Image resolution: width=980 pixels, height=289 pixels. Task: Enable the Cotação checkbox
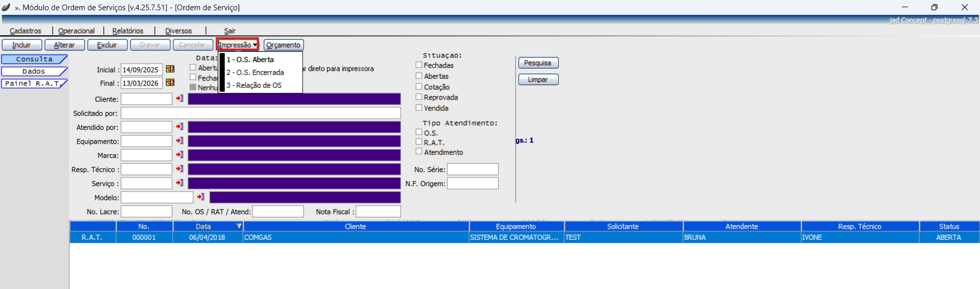pos(419,86)
